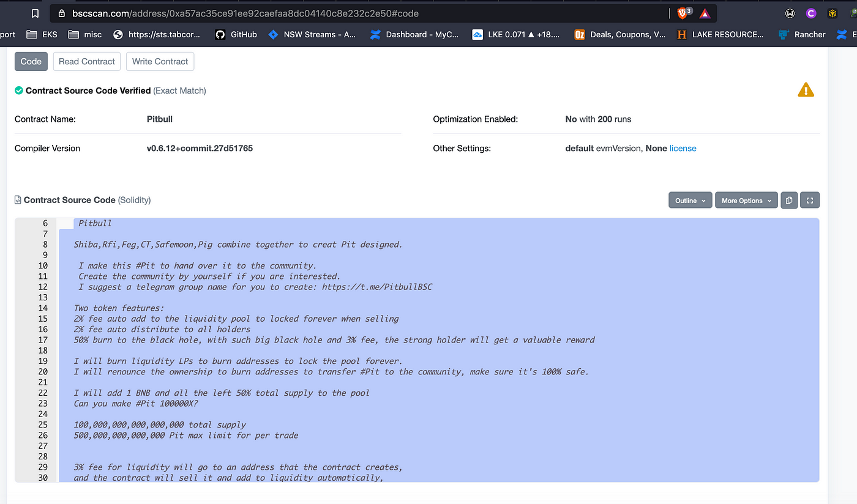Click the green verified checkmark icon
This screenshot has height=504, width=857.
point(19,91)
